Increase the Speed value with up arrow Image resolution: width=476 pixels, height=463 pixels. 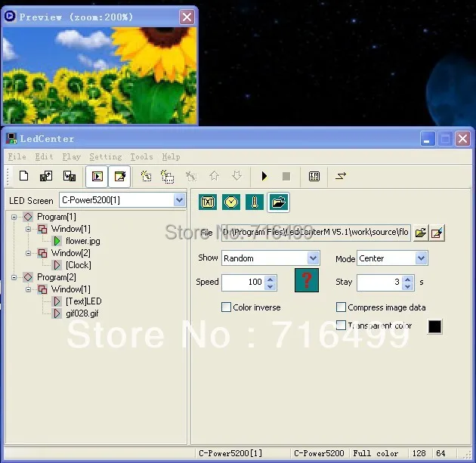click(x=270, y=279)
